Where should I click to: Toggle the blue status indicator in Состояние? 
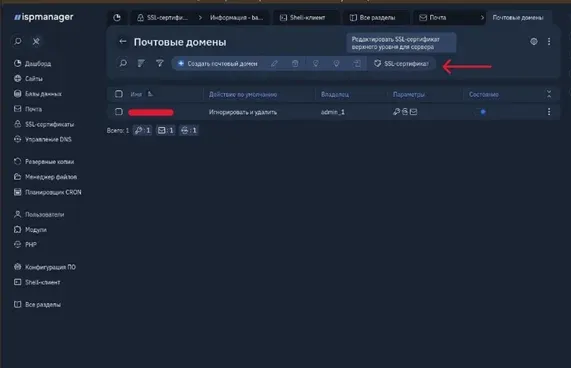pos(483,112)
